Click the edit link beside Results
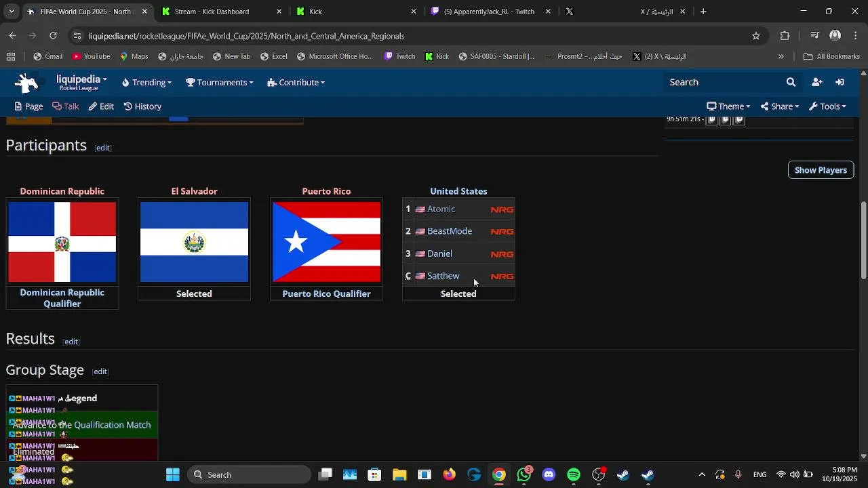 (x=71, y=342)
